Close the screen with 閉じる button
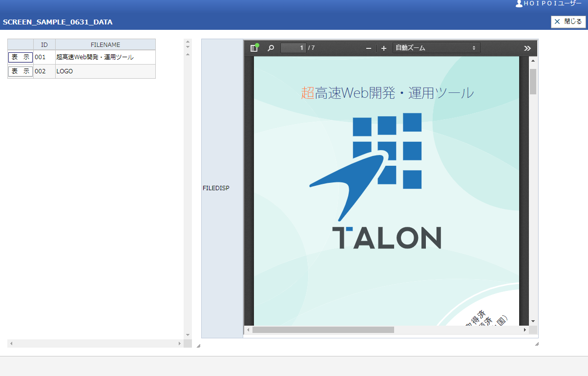The image size is (588, 376). 568,22
